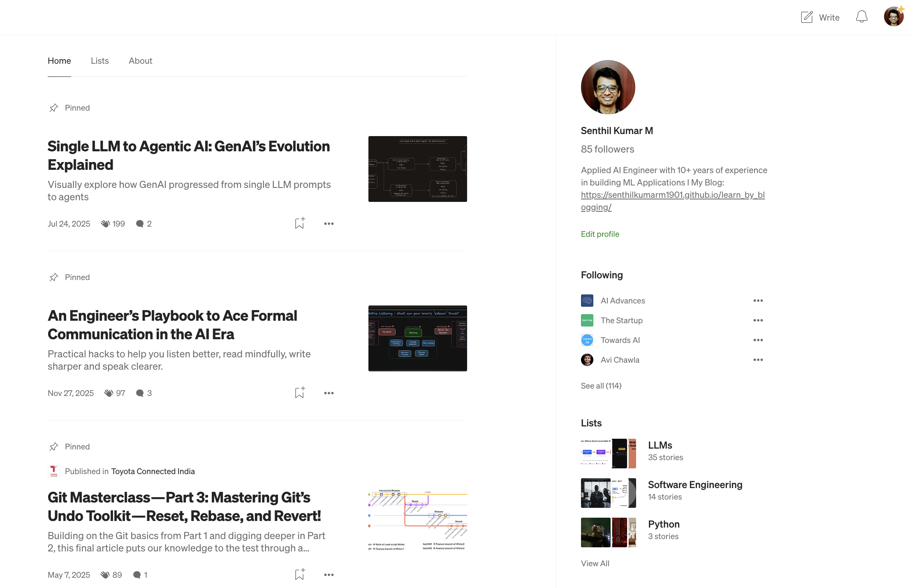Open options menu next to Avi Chawla

pos(758,360)
